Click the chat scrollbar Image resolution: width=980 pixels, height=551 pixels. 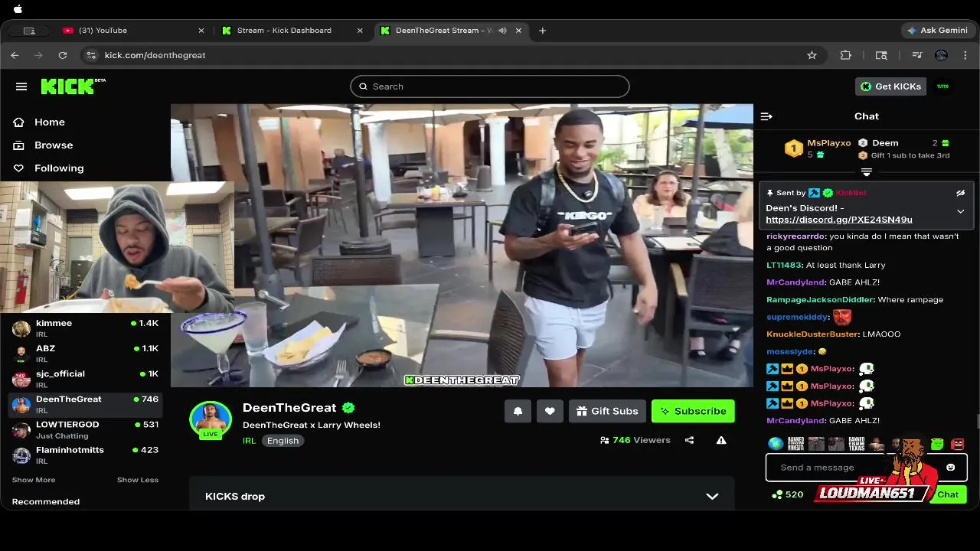(976, 422)
